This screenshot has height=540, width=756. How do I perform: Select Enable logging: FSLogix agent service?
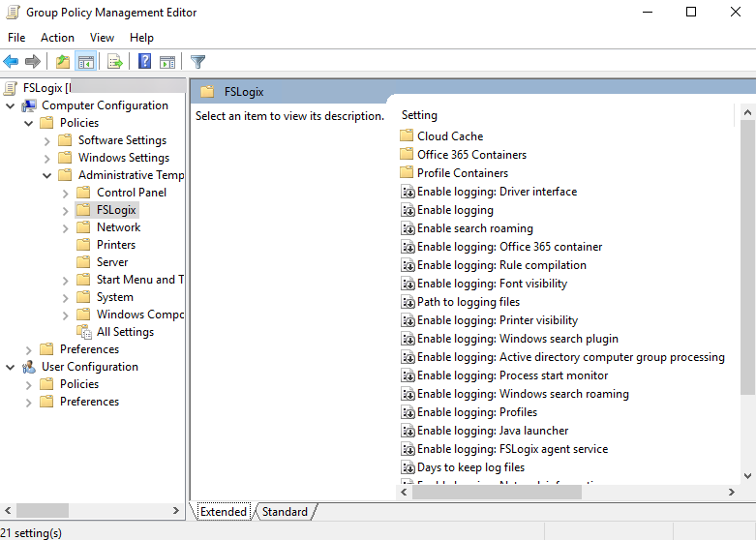pyautogui.click(x=512, y=449)
